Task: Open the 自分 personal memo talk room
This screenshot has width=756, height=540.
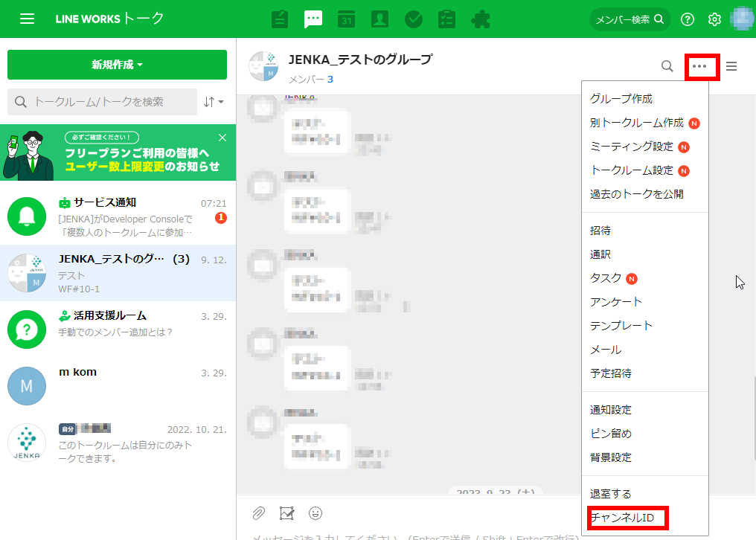Action: [x=118, y=442]
